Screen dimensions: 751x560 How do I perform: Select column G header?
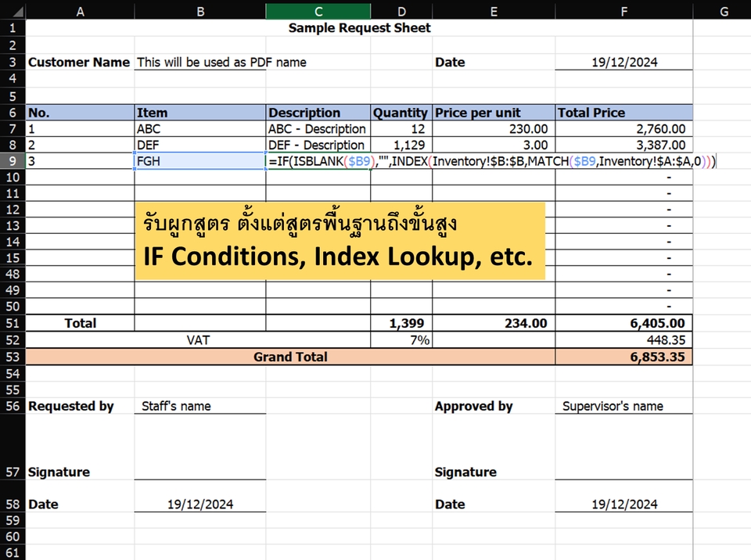pyautogui.click(x=724, y=11)
